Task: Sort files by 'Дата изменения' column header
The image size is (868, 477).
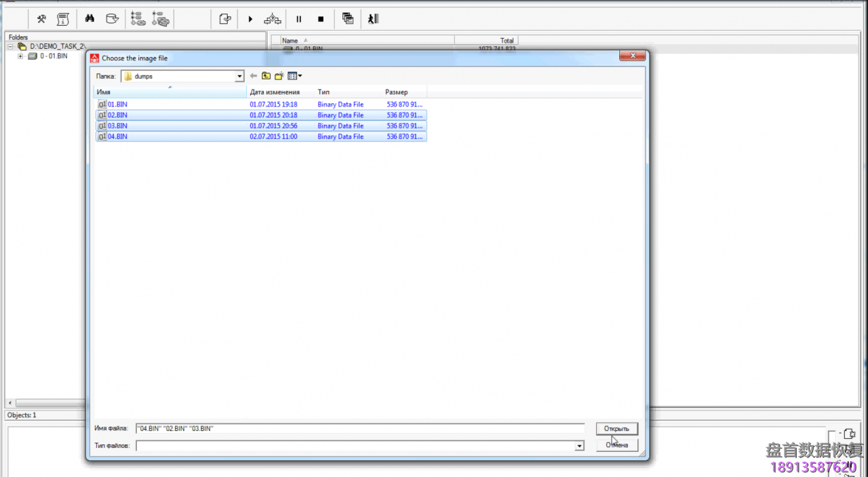Action: tap(275, 92)
